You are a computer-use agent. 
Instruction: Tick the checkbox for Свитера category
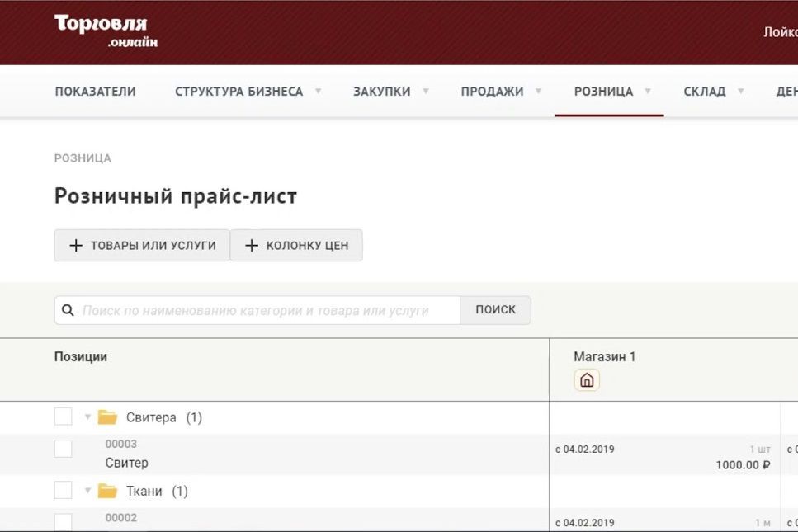tap(63, 416)
